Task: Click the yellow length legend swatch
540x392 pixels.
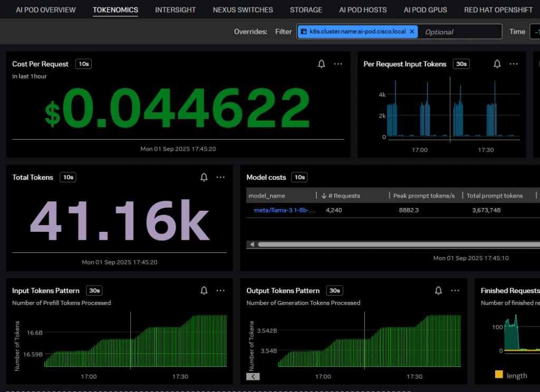Action: [x=499, y=375]
